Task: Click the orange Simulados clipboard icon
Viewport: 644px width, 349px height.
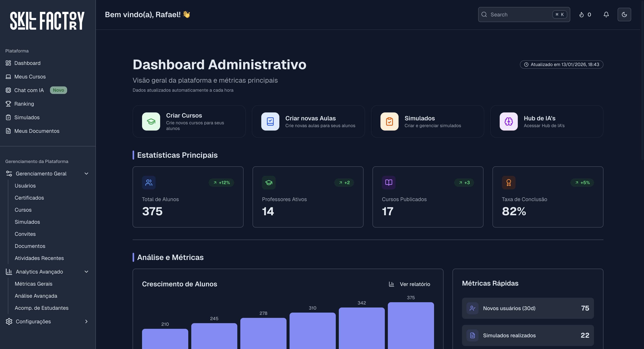Action: click(x=389, y=121)
